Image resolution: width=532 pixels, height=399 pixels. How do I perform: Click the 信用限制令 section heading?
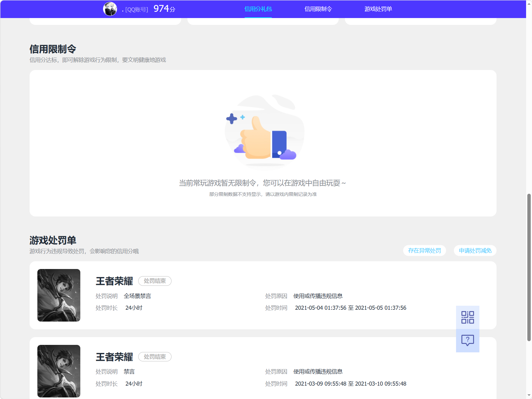click(x=53, y=49)
